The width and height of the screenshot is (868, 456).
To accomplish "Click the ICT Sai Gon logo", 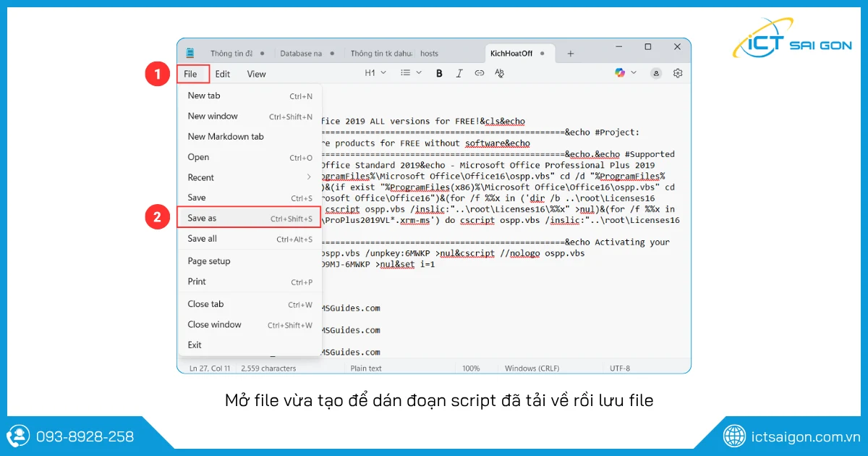I will click(791, 39).
